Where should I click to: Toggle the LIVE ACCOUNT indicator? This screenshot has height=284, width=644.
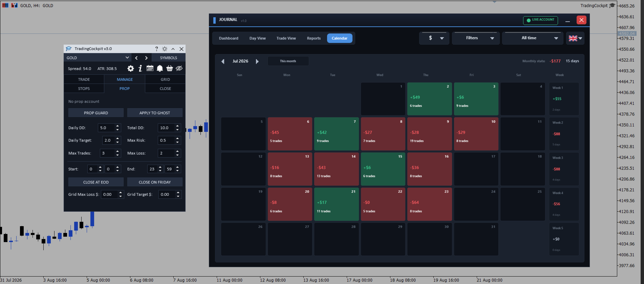pos(540,20)
